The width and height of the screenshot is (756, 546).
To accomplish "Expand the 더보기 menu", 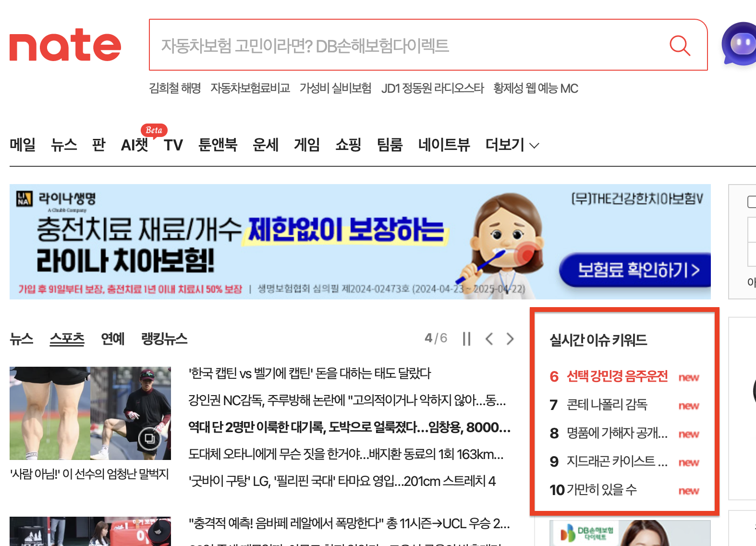I will coord(512,145).
